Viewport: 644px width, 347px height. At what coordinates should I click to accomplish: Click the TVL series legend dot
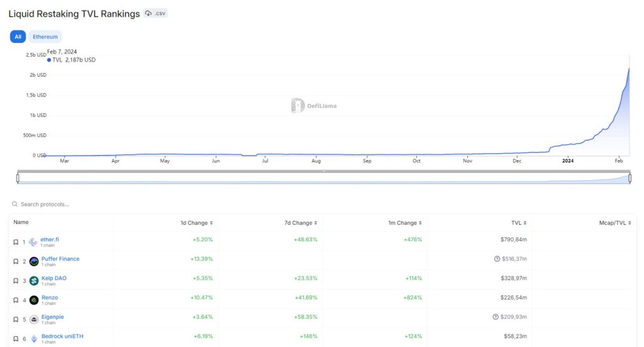[49, 60]
